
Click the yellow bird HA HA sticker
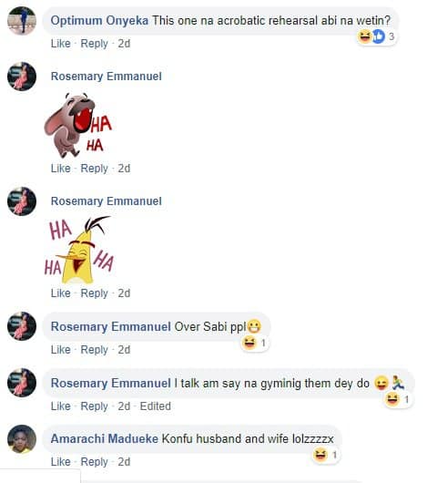79,250
